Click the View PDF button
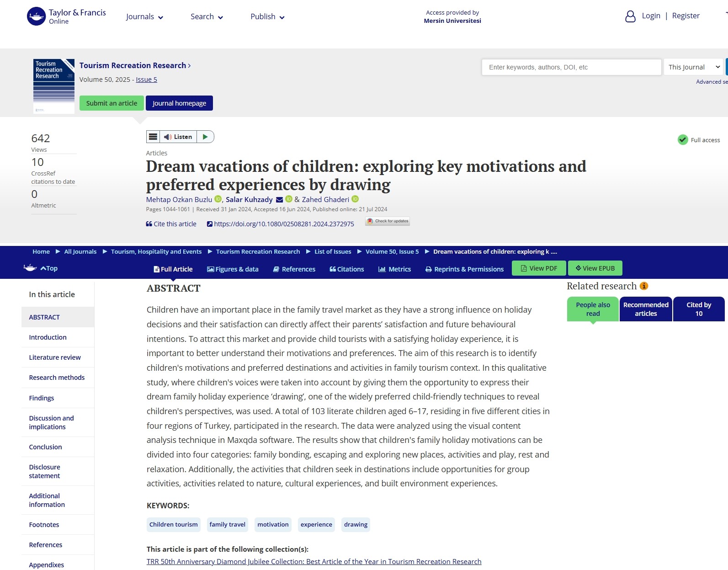The image size is (728, 570). coord(539,268)
